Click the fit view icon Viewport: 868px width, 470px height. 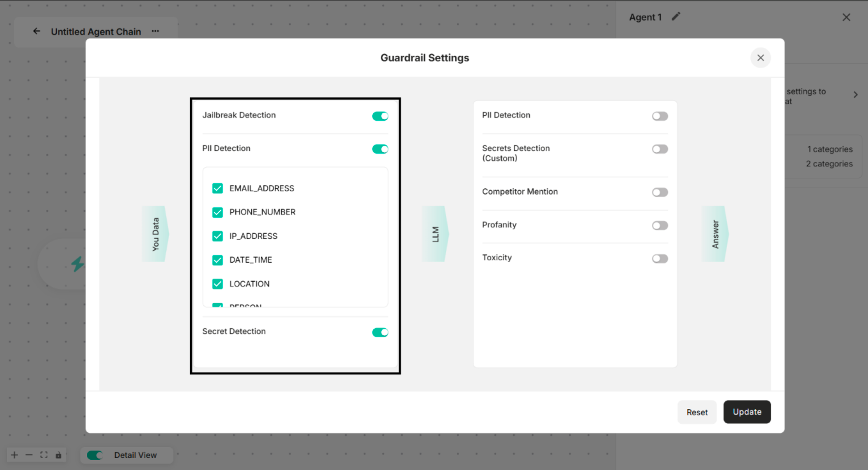pyautogui.click(x=44, y=455)
